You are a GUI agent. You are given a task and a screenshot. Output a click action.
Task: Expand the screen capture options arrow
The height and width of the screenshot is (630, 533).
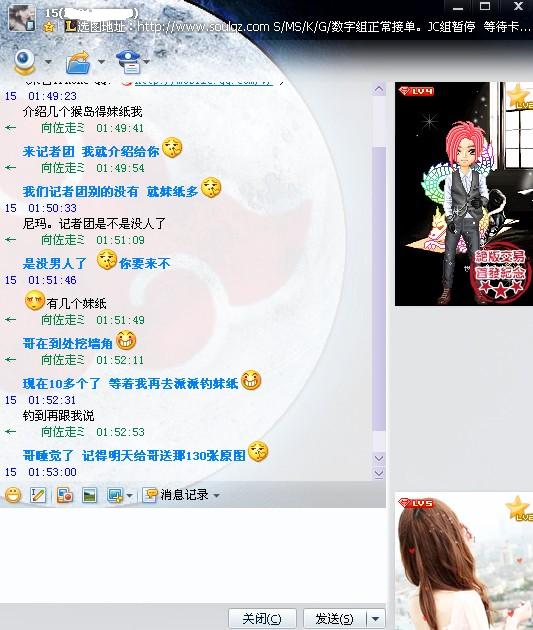pos(130,495)
